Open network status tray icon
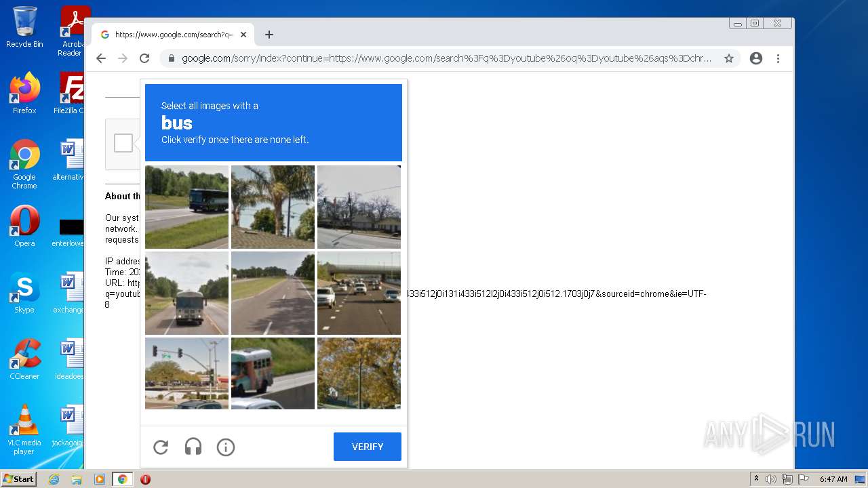This screenshot has width=868, height=488. point(787,479)
